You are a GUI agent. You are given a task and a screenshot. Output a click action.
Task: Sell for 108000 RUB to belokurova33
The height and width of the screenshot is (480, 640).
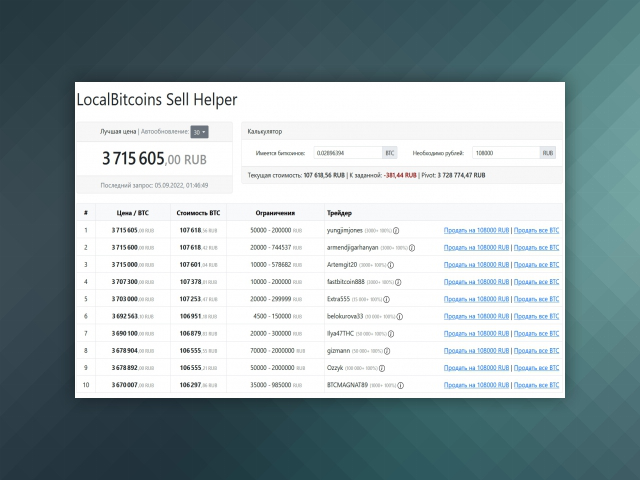tap(476, 316)
